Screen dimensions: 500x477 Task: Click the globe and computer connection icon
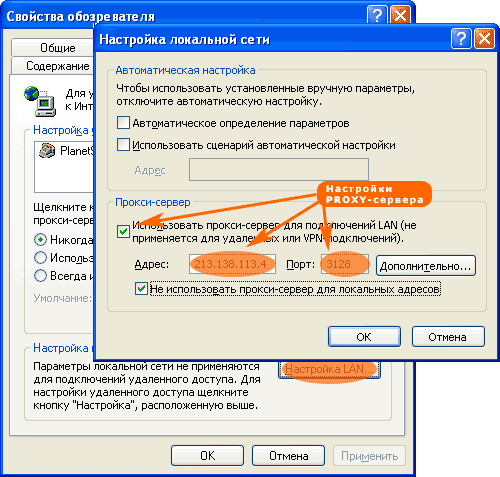(40, 101)
